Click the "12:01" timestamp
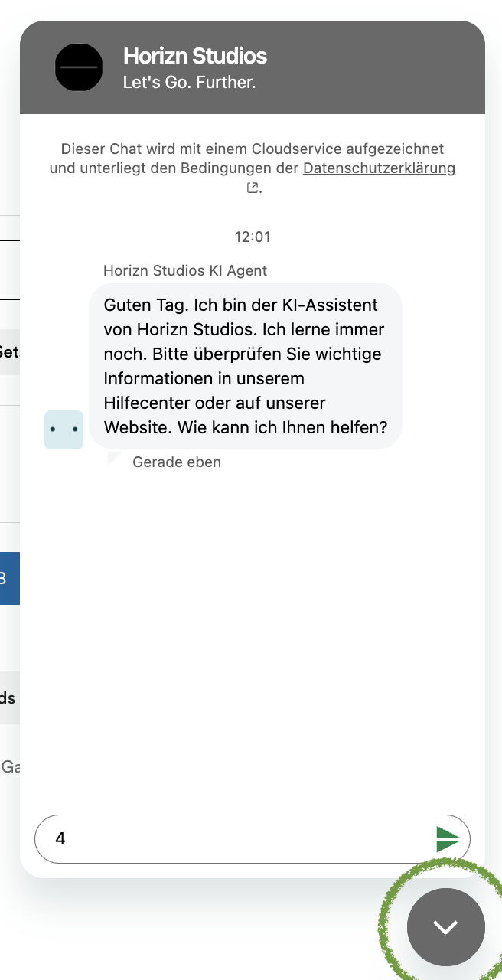 [x=253, y=237]
